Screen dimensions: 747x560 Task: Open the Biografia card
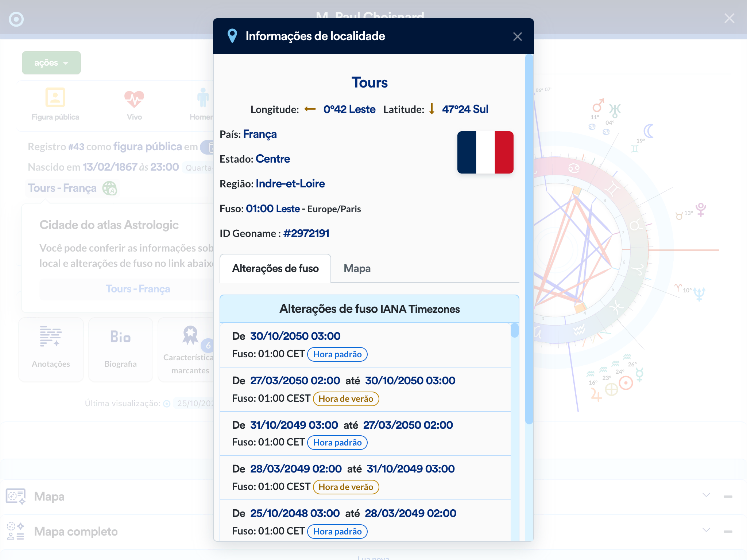coord(120,349)
